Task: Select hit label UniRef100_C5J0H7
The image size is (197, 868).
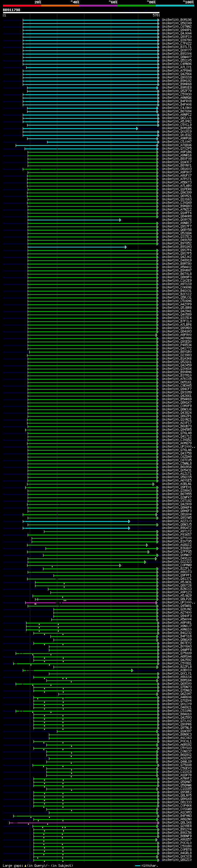Action: (x=177, y=142)
